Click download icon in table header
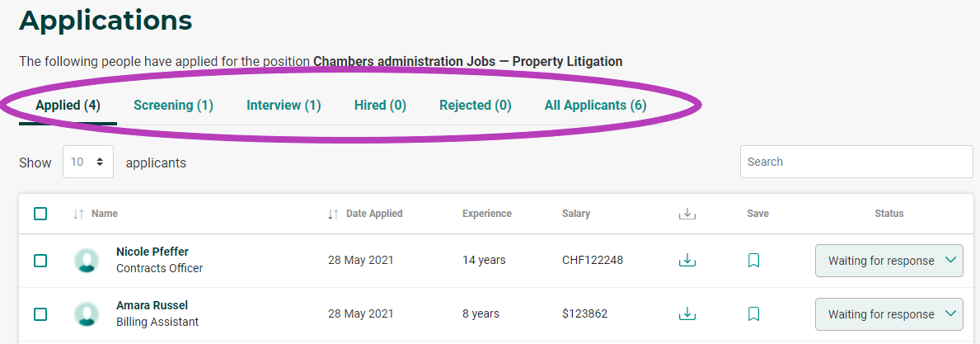Image resolution: width=980 pixels, height=344 pixels. coord(687,214)
